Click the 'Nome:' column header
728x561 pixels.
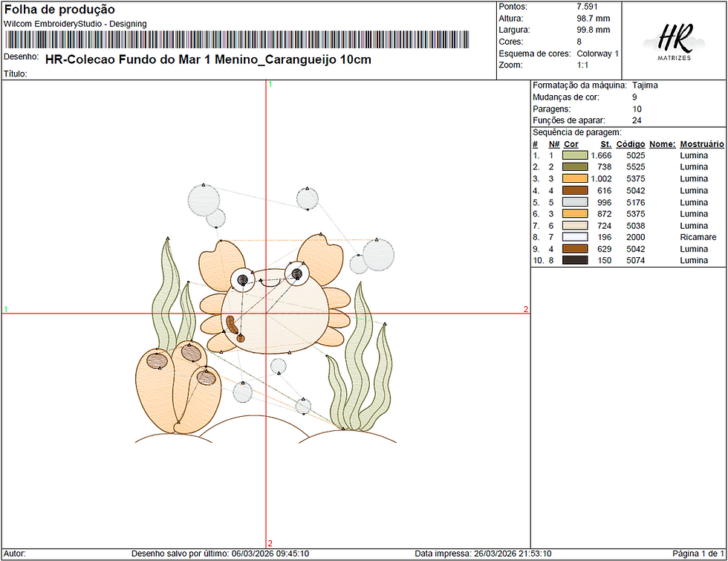pyautogui.click(x=662, y=144)
